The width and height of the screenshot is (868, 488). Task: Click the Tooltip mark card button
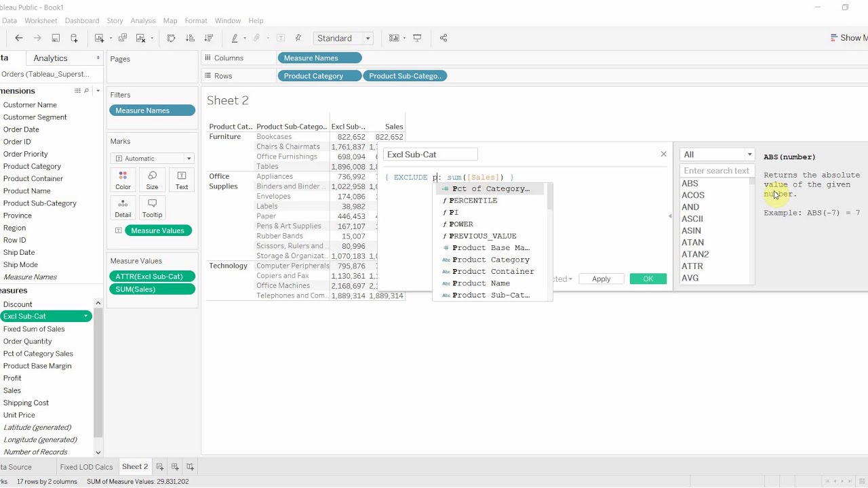click(152, 208)
